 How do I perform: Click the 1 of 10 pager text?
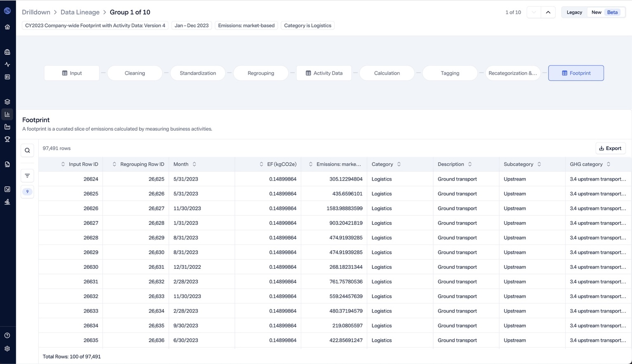[x=513, y=12]
